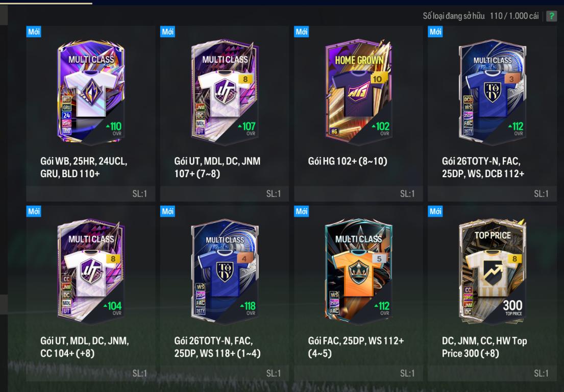Click the pack title "Gói HG 102+ (8~10)"
The height and width of the screenshot is (392, 564).
348,161
